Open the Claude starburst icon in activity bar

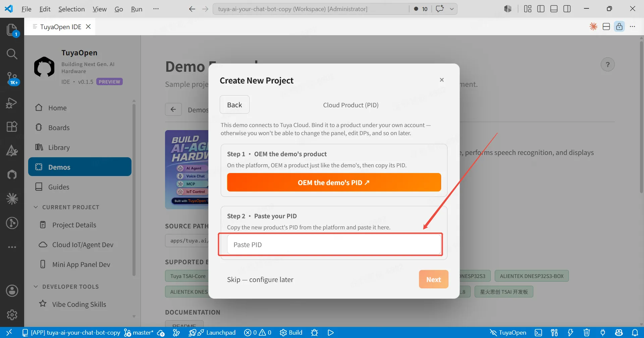click(12, 199)
